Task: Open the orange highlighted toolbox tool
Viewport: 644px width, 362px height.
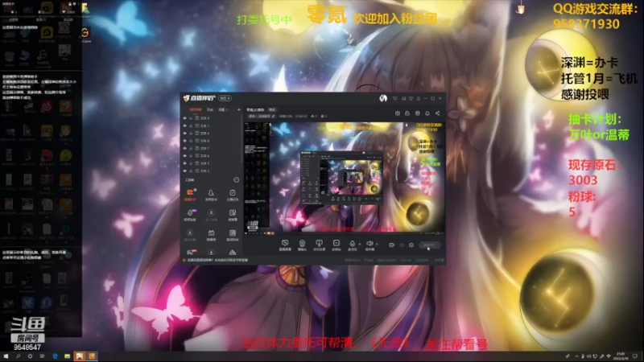Action: pyautogui.click(x=190, y=195)
